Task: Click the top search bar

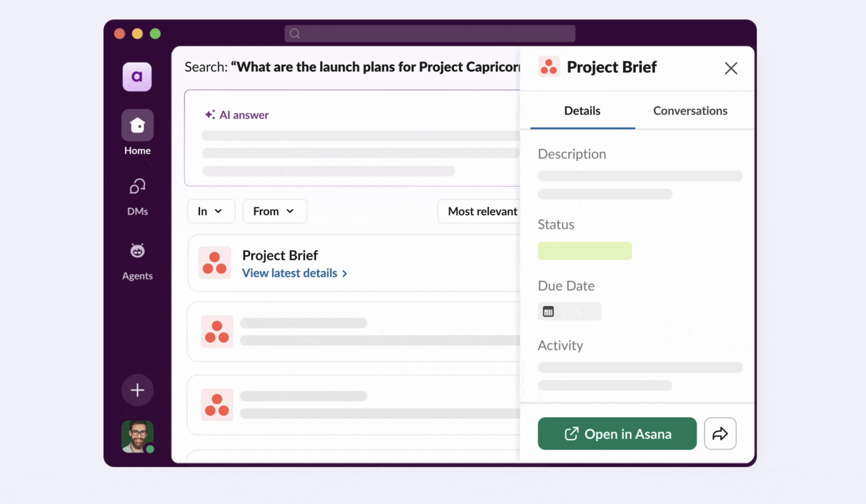Action: click(430, 34)
